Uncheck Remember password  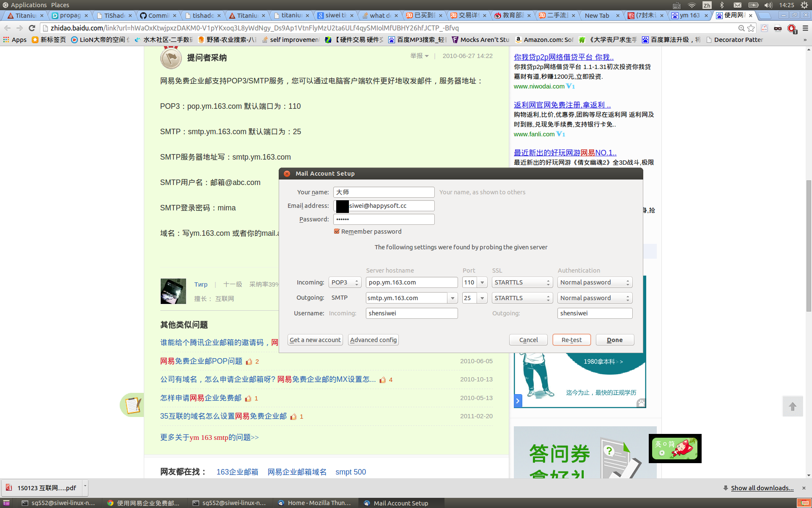coord(337,232)
